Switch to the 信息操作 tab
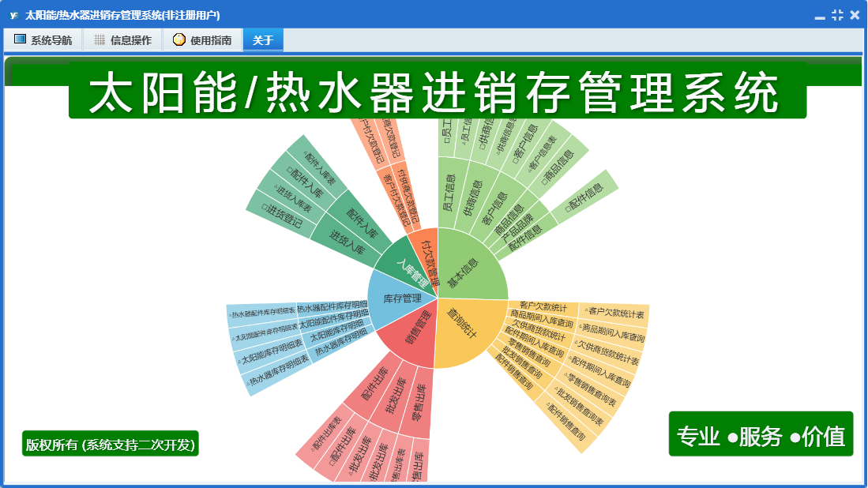868x488 pixels. 122,39
